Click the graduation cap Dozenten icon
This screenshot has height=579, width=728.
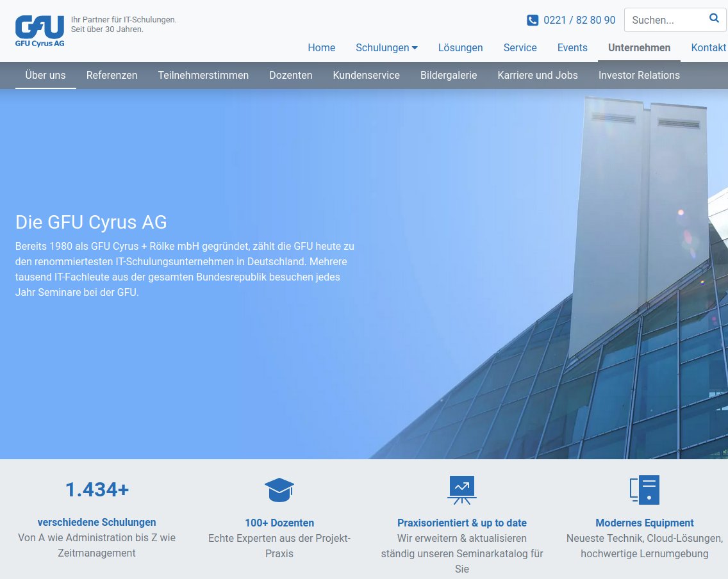click(x=279, y=490)
